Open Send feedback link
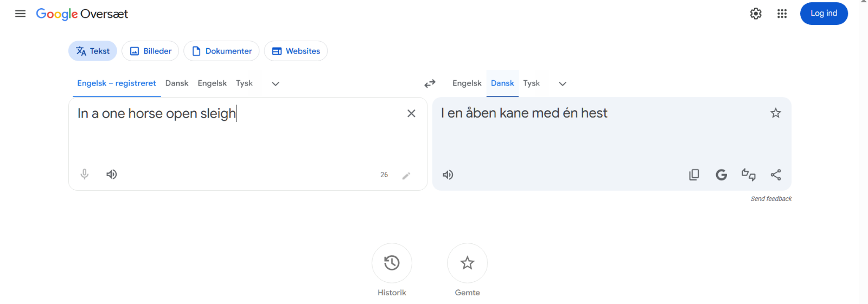The image size is (868, 304). 771,199
